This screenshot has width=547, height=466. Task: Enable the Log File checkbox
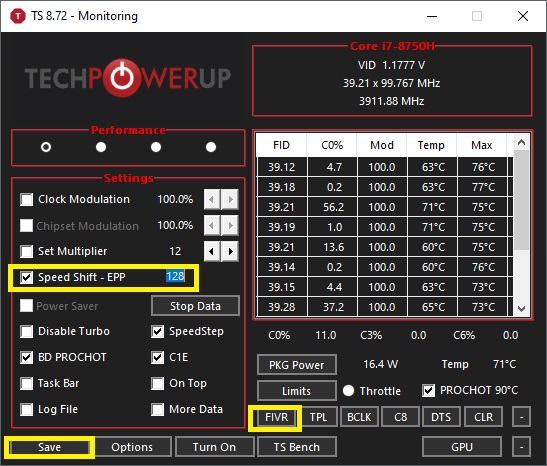tap(27, 409)
